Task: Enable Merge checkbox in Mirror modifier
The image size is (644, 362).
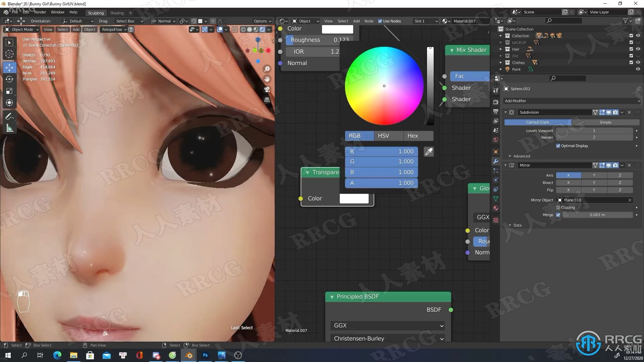Action: pyautogui.click(x=558, y=215)
